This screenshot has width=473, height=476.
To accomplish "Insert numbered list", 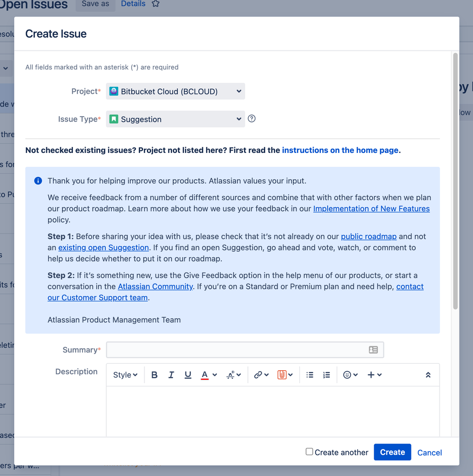I will (326, 375).
